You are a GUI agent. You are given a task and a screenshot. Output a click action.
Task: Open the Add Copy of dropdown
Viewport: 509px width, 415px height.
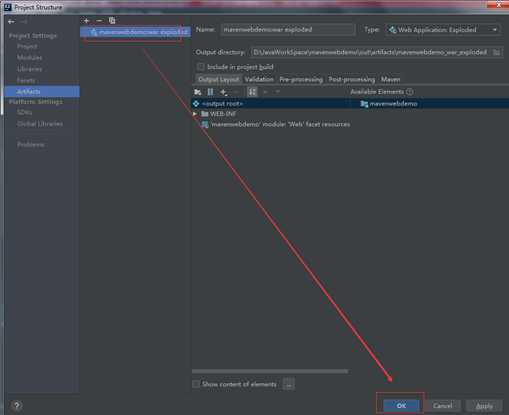point(224,92)
